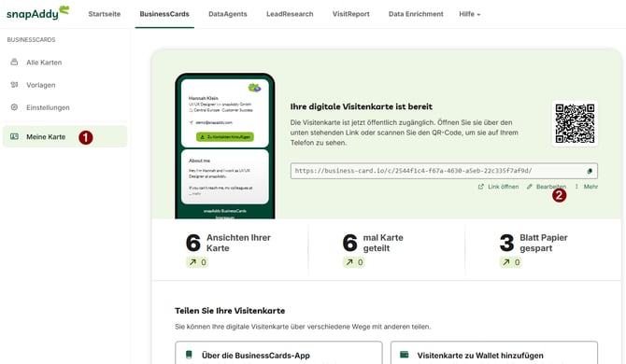This screenshot has height=364, width=626.
Task: Click the 'Ansichten Ihrer Karte' statistic
Action: [x=228, y=243]
